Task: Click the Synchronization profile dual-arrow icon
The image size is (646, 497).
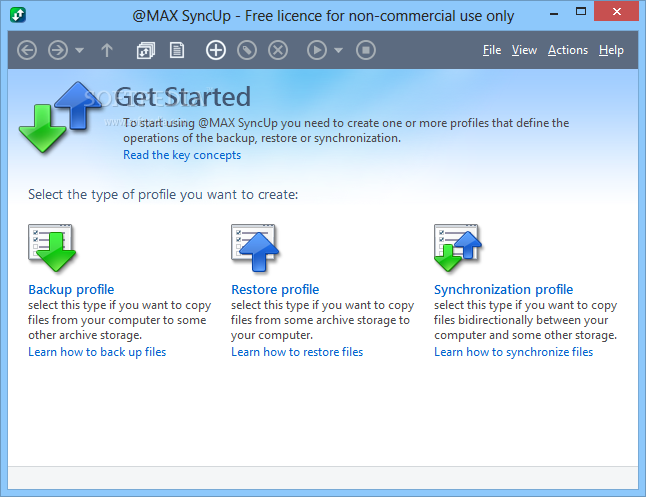Action: click(x=458, y=248)
